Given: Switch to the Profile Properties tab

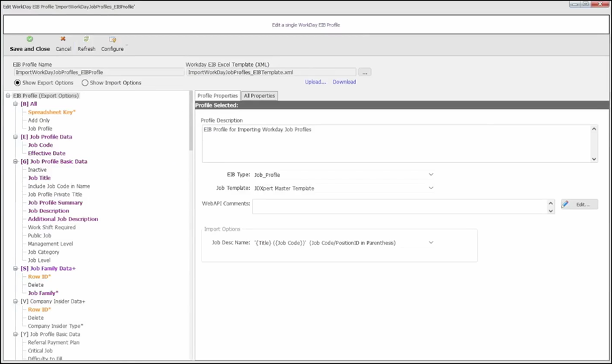Looking at the screenshot, I should click(218, 96).
